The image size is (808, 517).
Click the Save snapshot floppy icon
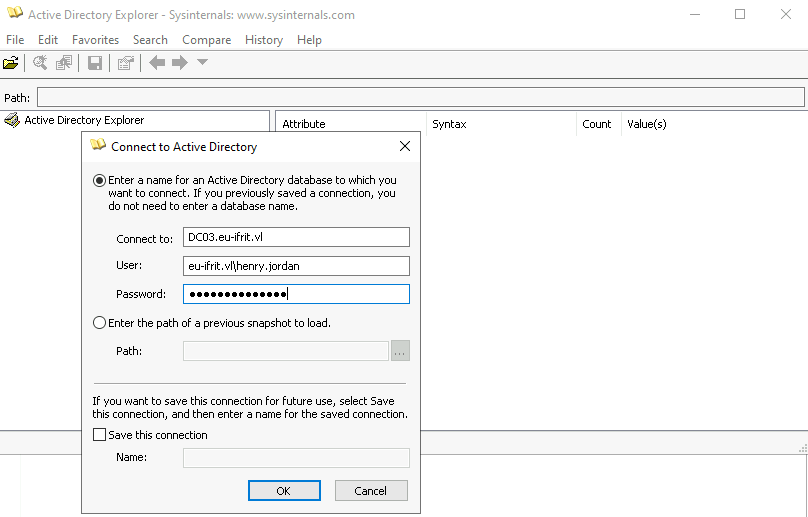pyautogui.click(x=95, y=63)
